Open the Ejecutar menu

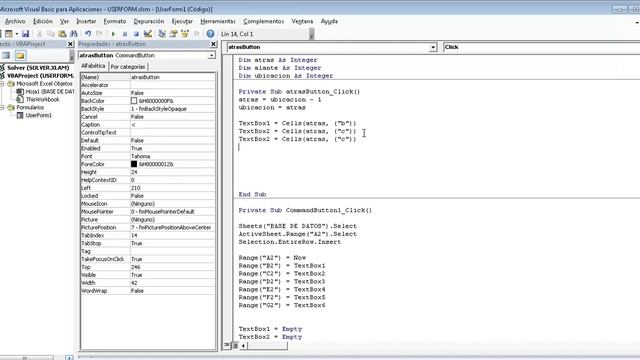182,21
